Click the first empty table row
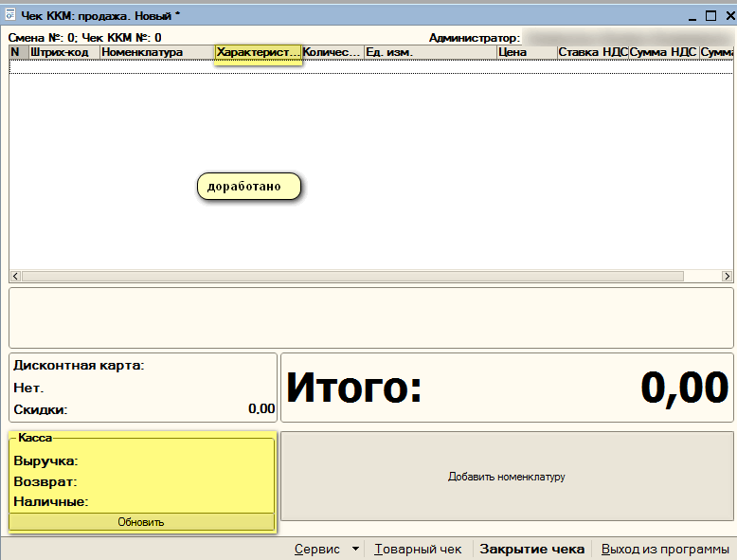The image size is (737, 560). tap(369, 67)
